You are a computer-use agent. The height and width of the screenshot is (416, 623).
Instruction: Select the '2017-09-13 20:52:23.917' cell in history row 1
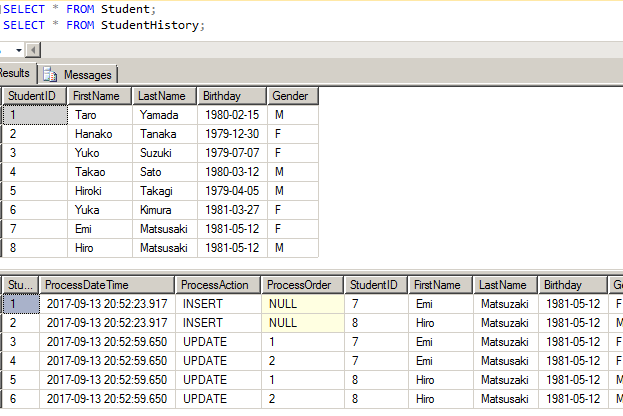(107, 304)
